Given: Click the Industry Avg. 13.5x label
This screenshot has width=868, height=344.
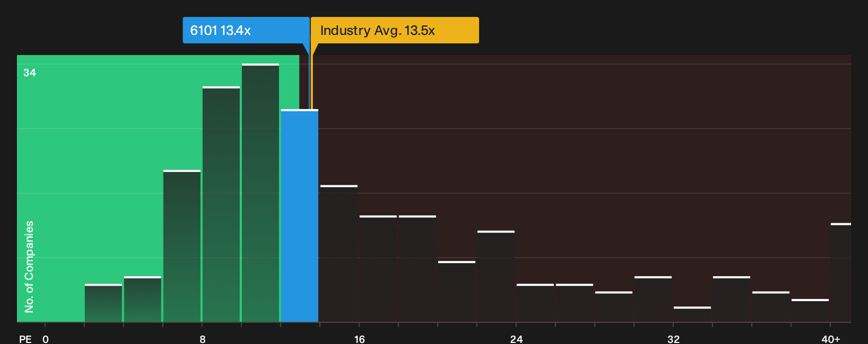Looking at the screenshot, I should (395, 30).
